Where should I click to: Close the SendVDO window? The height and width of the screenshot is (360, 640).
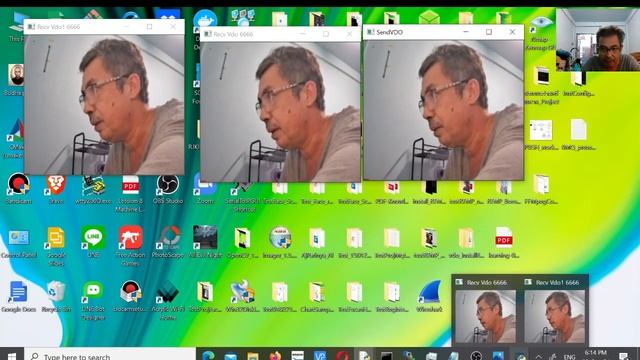tap(512, 32)
